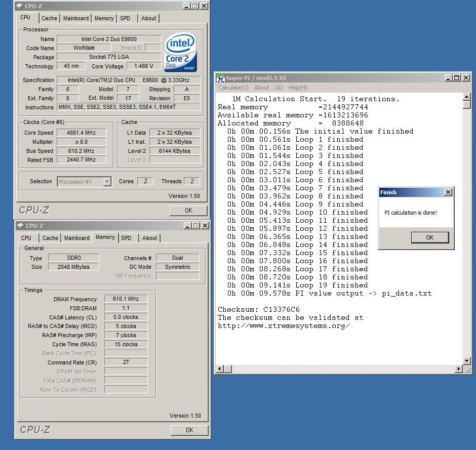Screen dimensions: 476x450
Task: Click Super PI horizontal scrollbar right arrow
Action: coord(459,369)
